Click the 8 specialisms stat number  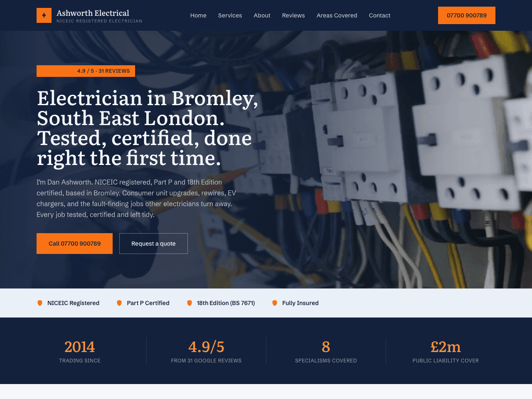326,347
